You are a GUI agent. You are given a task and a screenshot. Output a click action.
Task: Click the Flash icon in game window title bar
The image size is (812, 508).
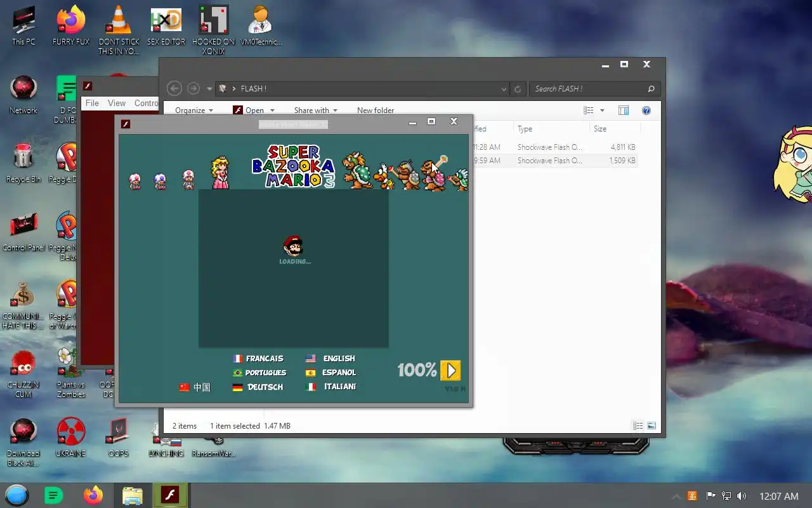click(126, 124)
